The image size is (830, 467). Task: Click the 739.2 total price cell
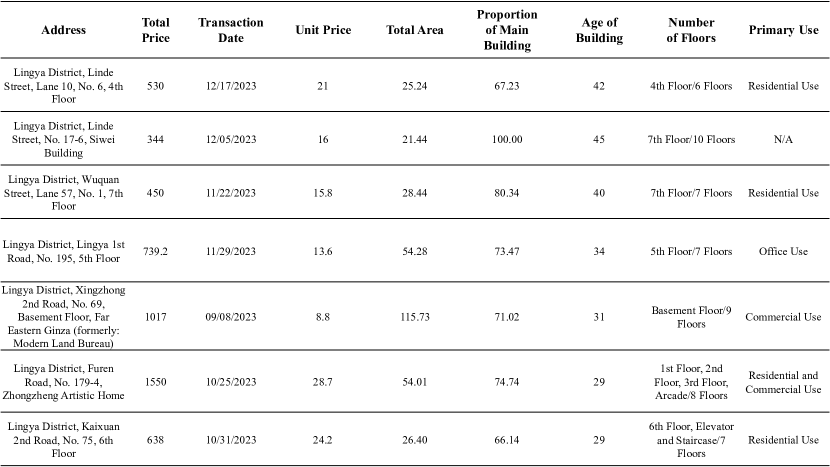155,251
